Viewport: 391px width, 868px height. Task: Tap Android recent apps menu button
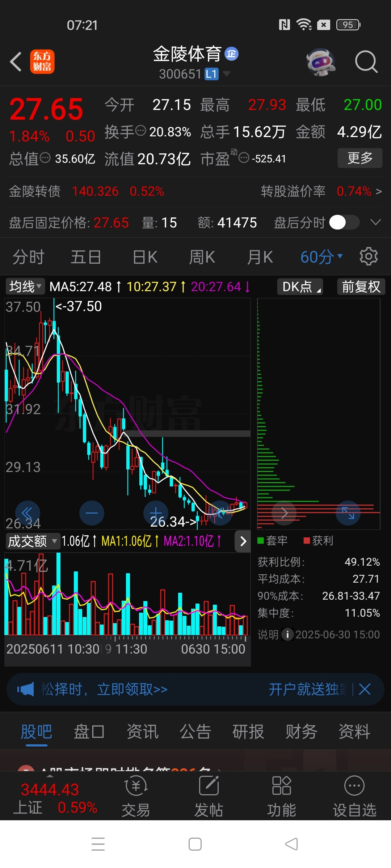(x=98, y=844)
